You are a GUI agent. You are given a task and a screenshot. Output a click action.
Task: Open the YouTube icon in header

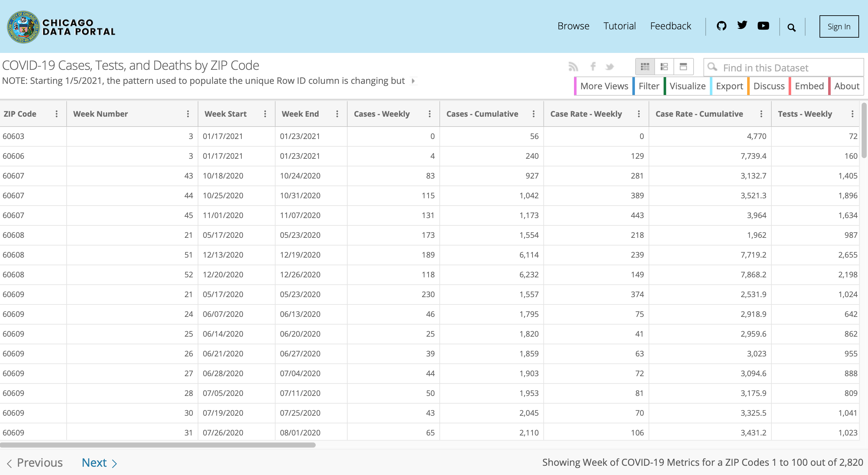tap(763, 26)
